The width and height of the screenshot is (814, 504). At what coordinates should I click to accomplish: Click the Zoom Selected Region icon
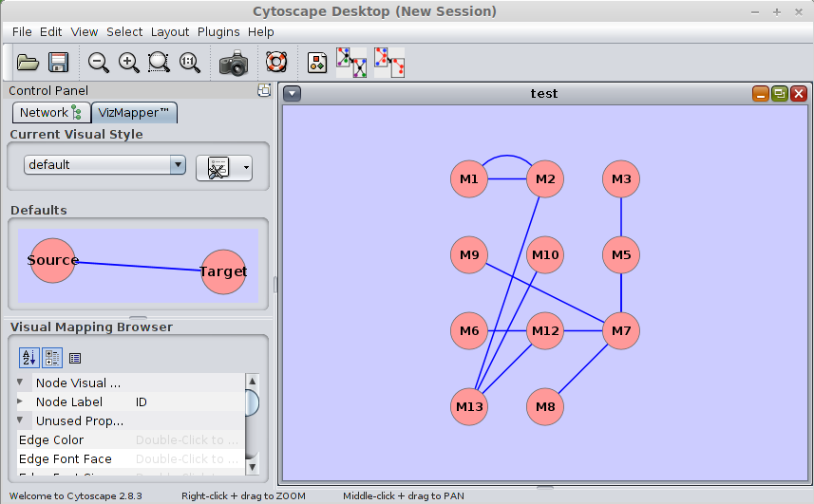[159, 63]
